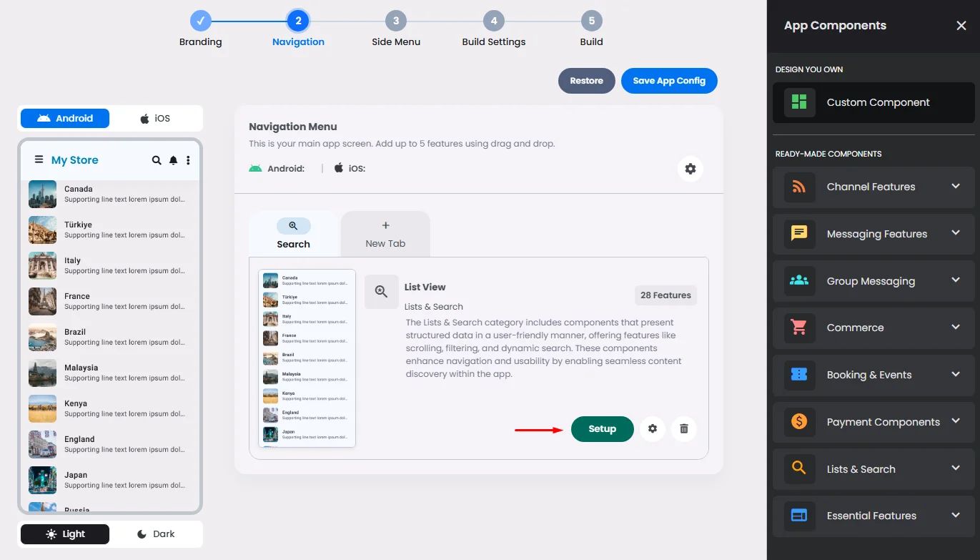Toggle preview to Dark theme

click(x=156, y=534)
